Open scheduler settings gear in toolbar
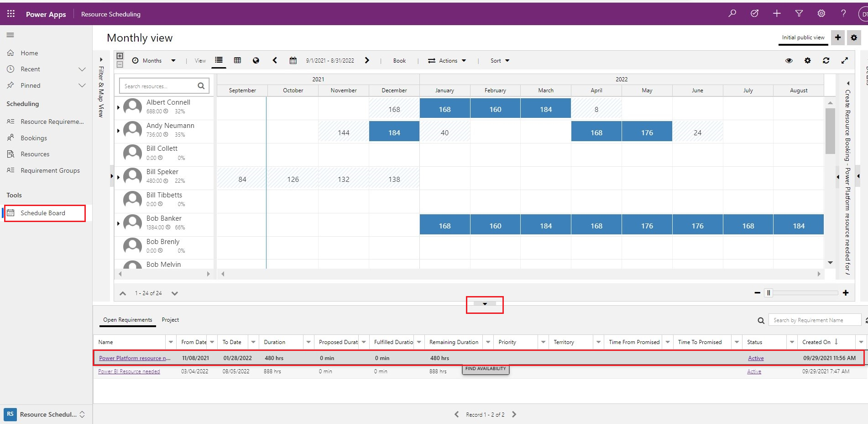 tap(808, 60)
